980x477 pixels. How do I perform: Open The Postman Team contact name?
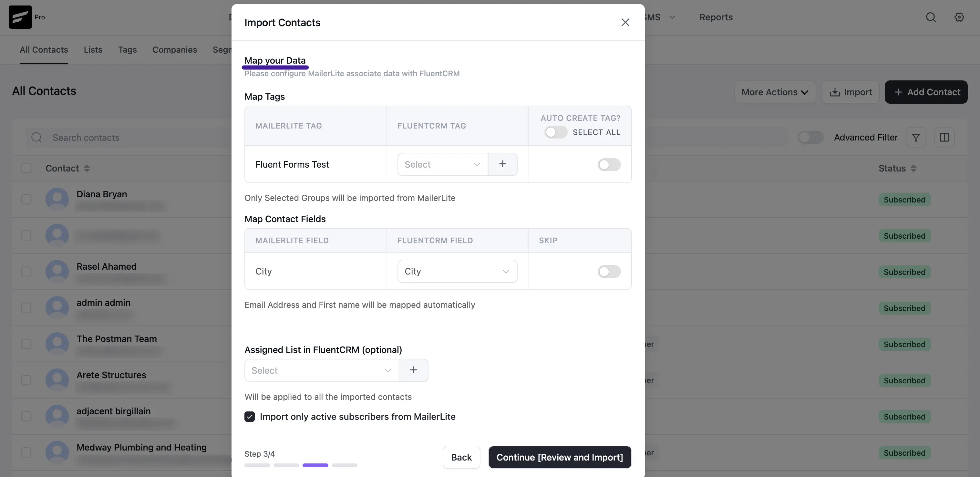[x=117, y=338]
